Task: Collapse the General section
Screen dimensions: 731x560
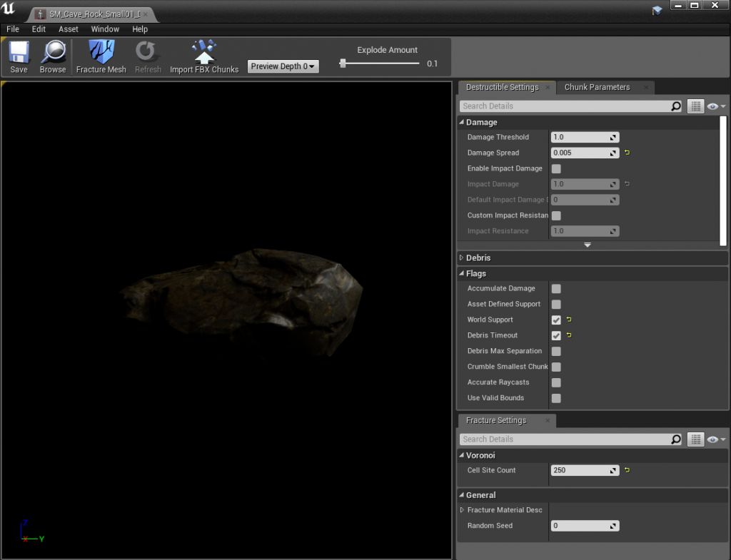Action: tap(462, 495)
